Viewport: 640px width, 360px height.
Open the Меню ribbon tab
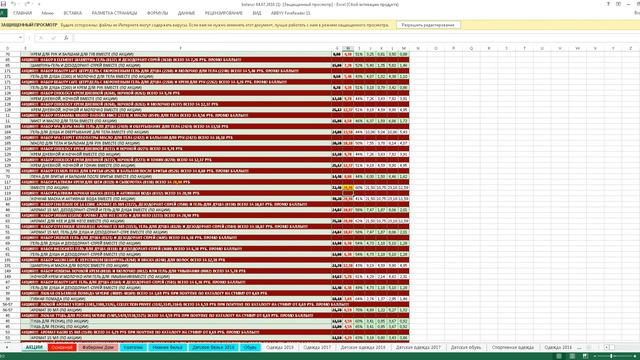click(x=47, y=13)
